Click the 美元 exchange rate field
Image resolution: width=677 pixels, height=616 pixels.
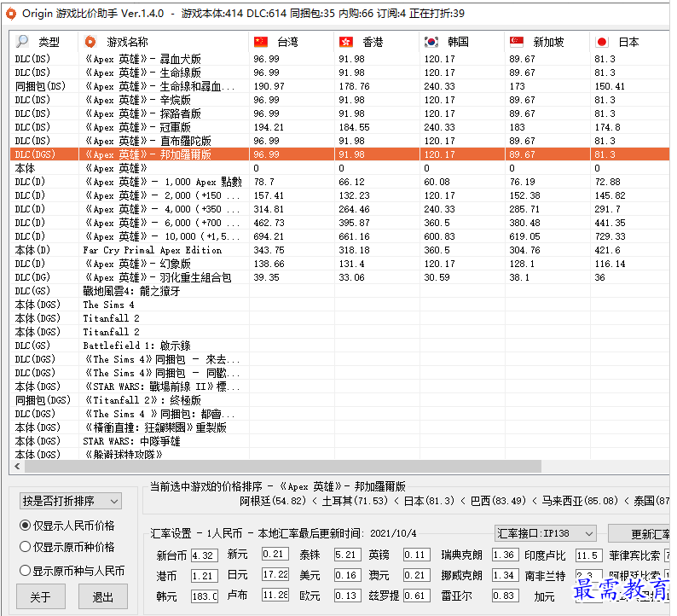(x=347, y=575)
